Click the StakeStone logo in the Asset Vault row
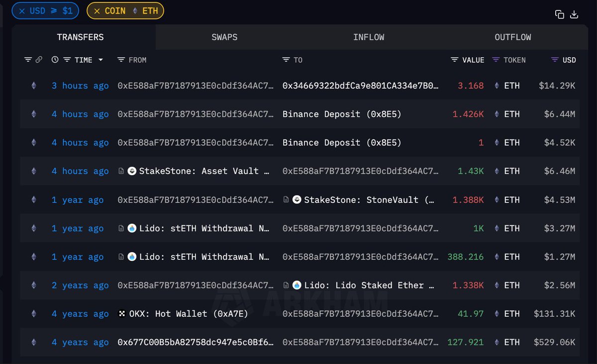This screenshot has width=597, height=364. [132, 171]
